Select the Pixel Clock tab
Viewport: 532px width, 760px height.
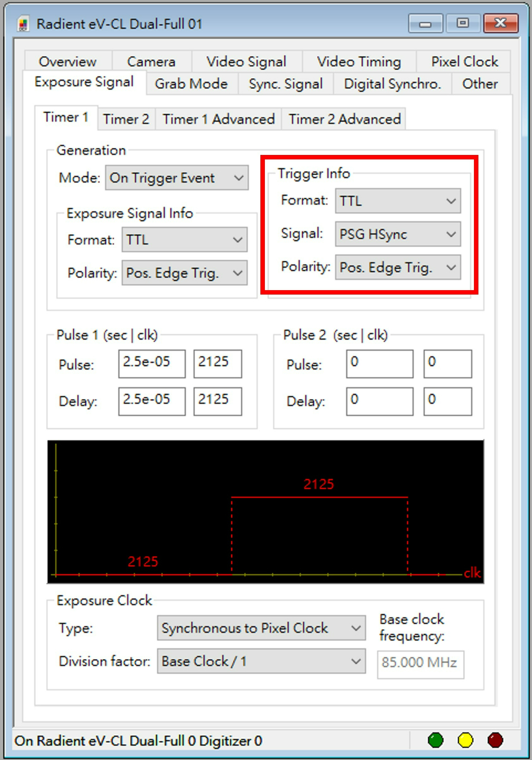click(x=464, y=61)
